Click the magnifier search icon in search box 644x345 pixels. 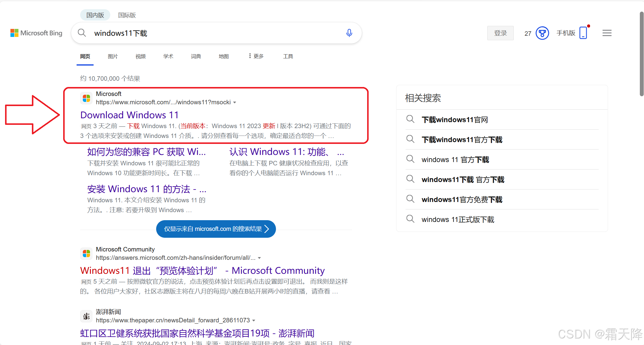pos(82,33)
